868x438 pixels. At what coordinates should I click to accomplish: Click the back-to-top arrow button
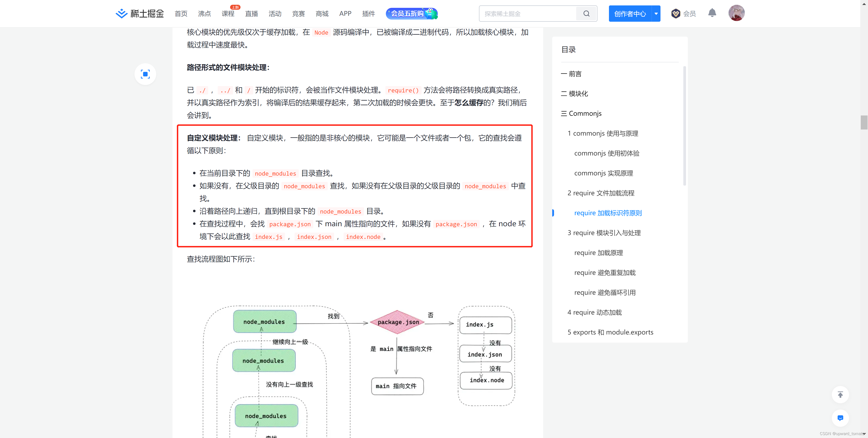point(840,395)
